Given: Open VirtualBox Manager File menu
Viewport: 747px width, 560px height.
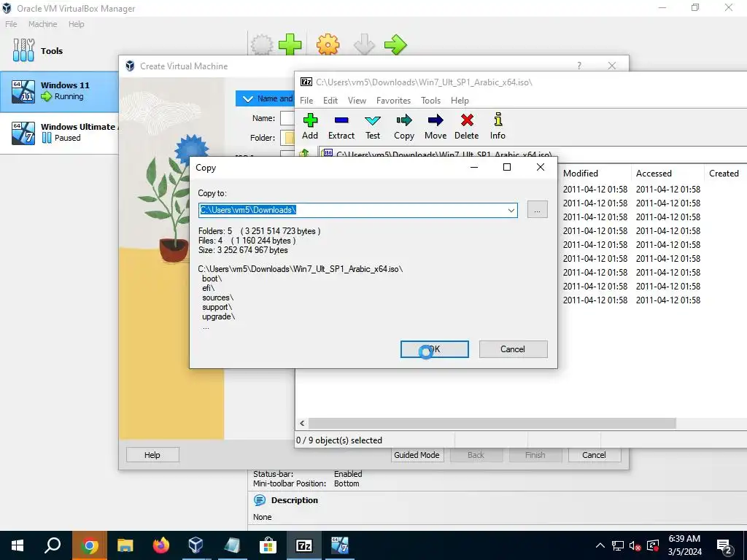Looking at the screenshot, I should [11, 24].
